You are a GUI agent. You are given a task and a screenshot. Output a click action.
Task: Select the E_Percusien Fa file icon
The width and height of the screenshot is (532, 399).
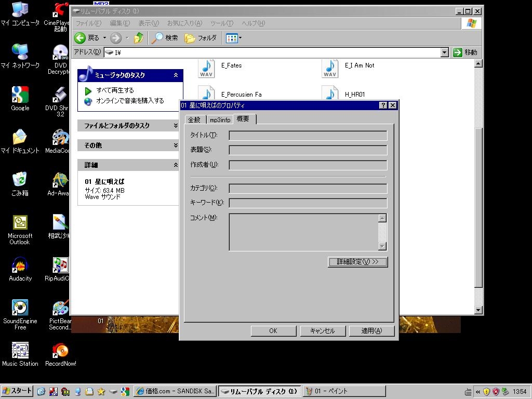tap(206, 93)
